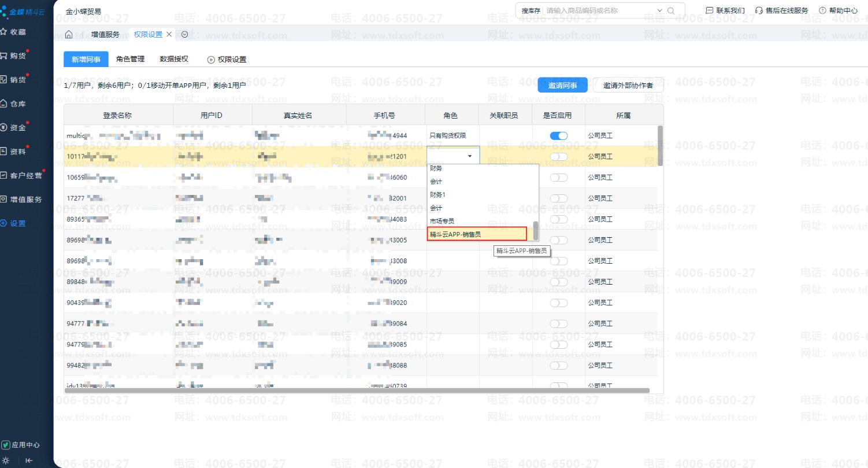This screenshot has width=868, height=468.
Task: Open the 数据授权 tab
Action: (174, 59)
